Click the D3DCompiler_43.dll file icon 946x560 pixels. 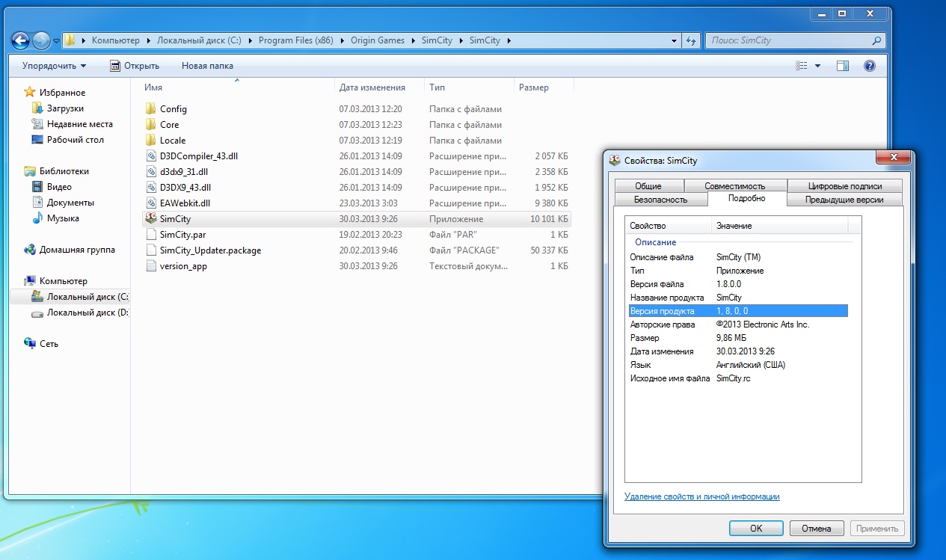click(x=150, y=156)
